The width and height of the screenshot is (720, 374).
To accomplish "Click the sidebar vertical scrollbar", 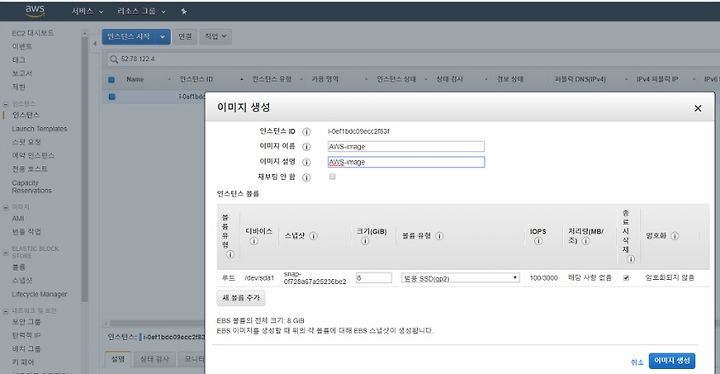I will 84,169.
